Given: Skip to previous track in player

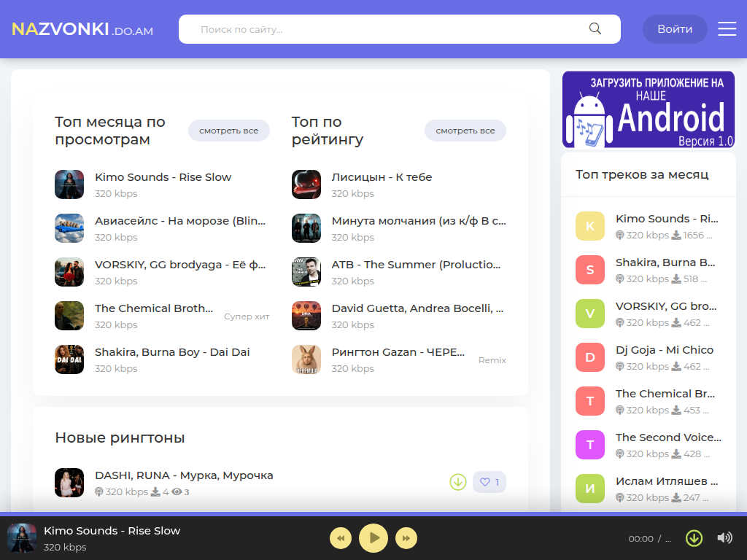Looking at the screenshot, I should pyautogui.click(x=341, y=538).
